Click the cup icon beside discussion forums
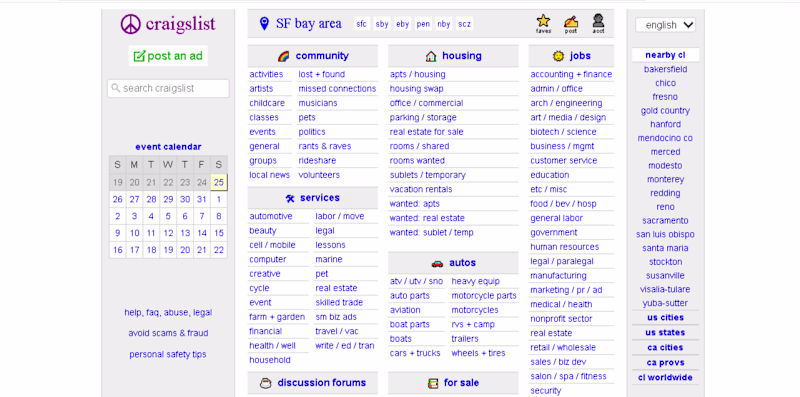 tap(265, 383)
